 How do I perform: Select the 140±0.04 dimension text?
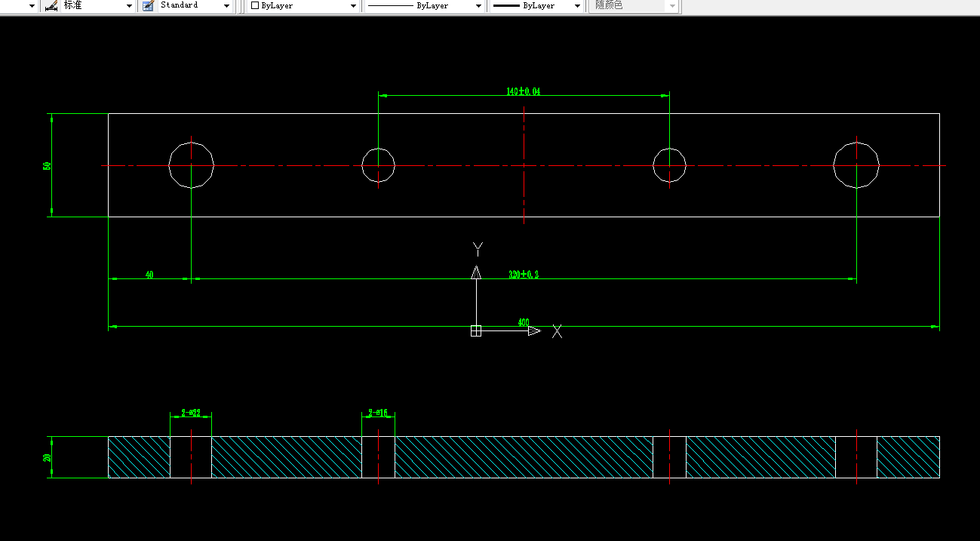tap(524, 91)
